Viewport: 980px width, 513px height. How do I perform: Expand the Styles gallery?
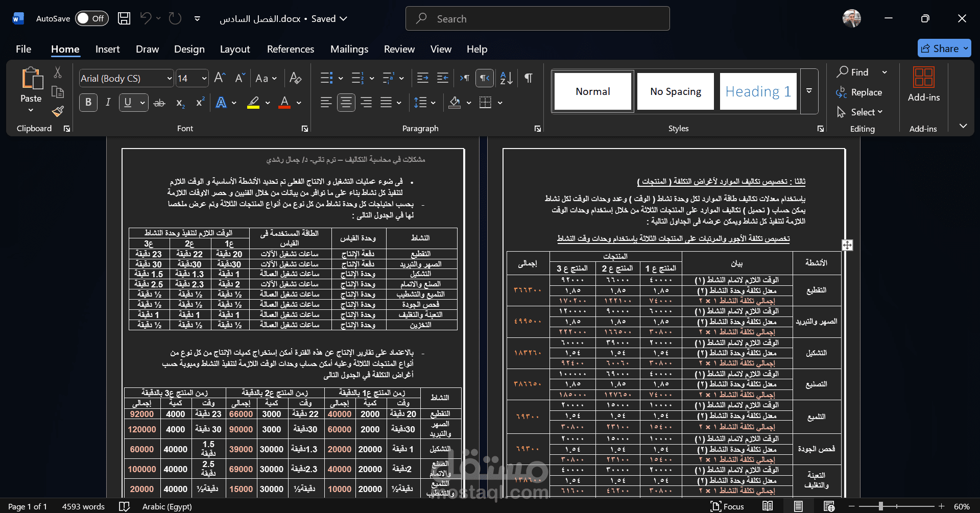click(809, 90)
